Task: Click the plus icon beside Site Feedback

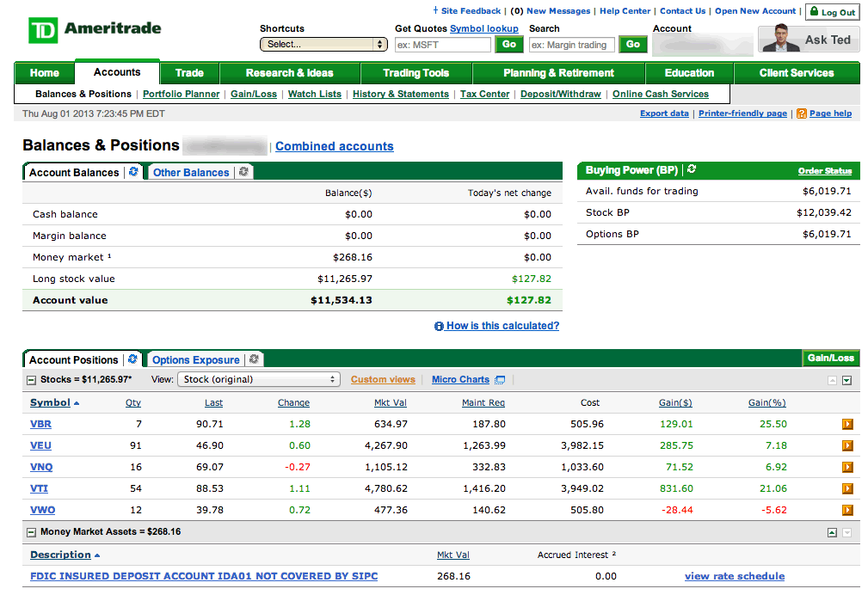Action: point(435,10)
